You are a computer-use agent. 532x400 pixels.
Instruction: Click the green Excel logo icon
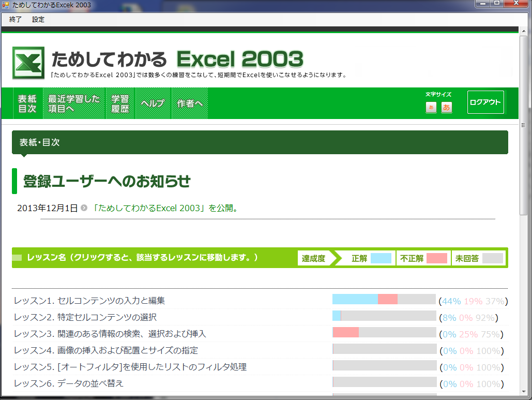tap(28, 63)
